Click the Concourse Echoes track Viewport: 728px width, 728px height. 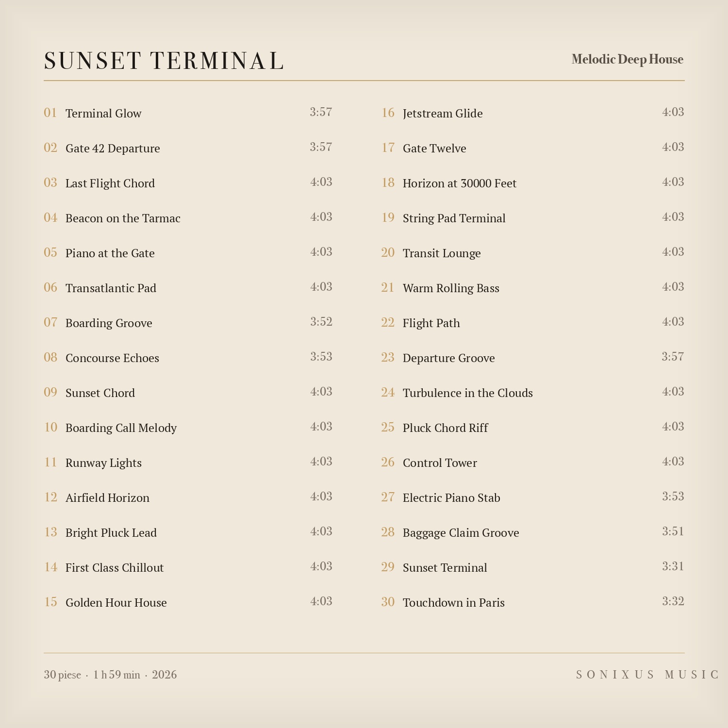click(112, 358)
